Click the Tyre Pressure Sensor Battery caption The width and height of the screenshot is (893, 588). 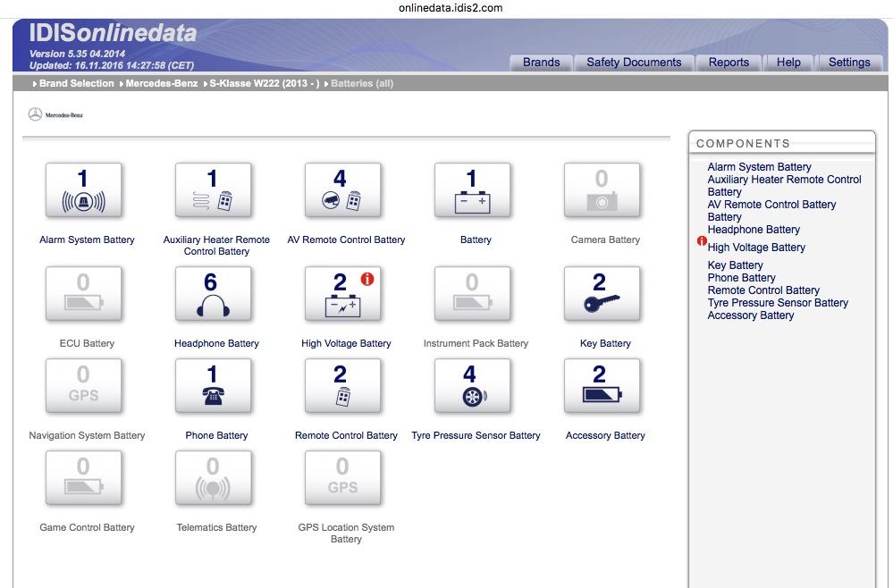[476, 435]
